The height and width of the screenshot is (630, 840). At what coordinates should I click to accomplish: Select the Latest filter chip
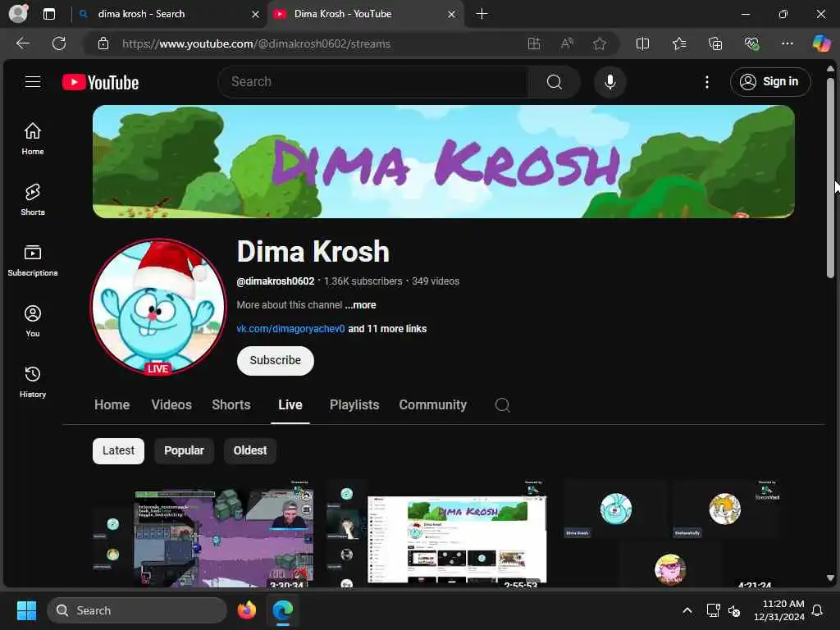point(118,450)
